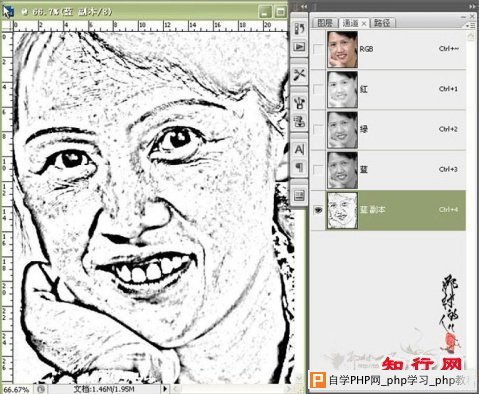Select the 绿 channel thumbnail
Image resolution: width=479 pixels, height=394 pixels.
coord(342,130)
